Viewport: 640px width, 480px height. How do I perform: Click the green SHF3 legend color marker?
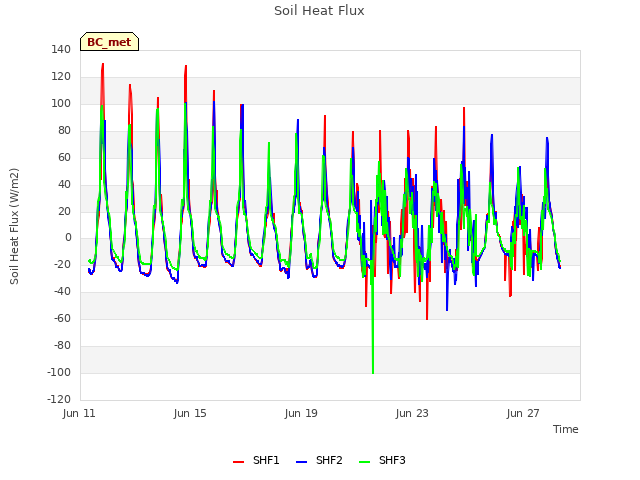[x=364, y=462]
